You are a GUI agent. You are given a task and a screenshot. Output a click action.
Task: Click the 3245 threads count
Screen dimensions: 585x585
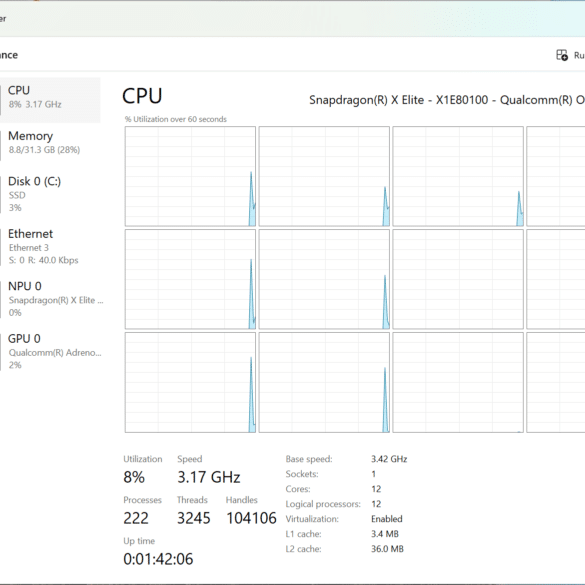194,518
